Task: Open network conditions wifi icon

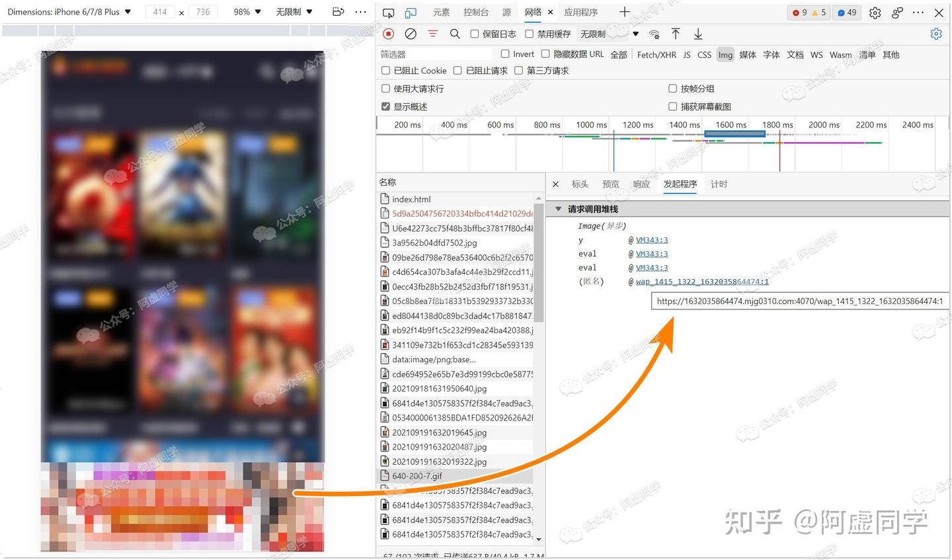Action: (654, 34)
